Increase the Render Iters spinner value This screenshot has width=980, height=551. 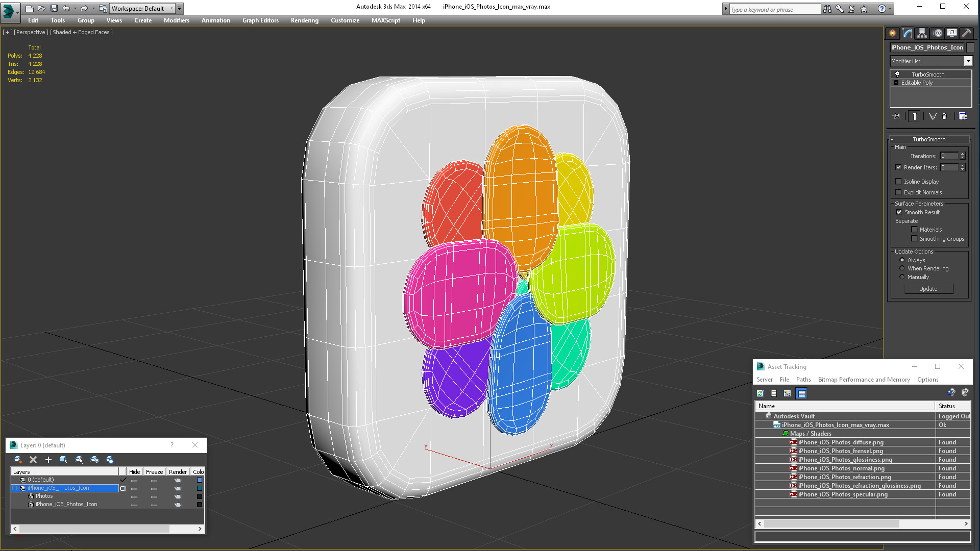(962, 165)
